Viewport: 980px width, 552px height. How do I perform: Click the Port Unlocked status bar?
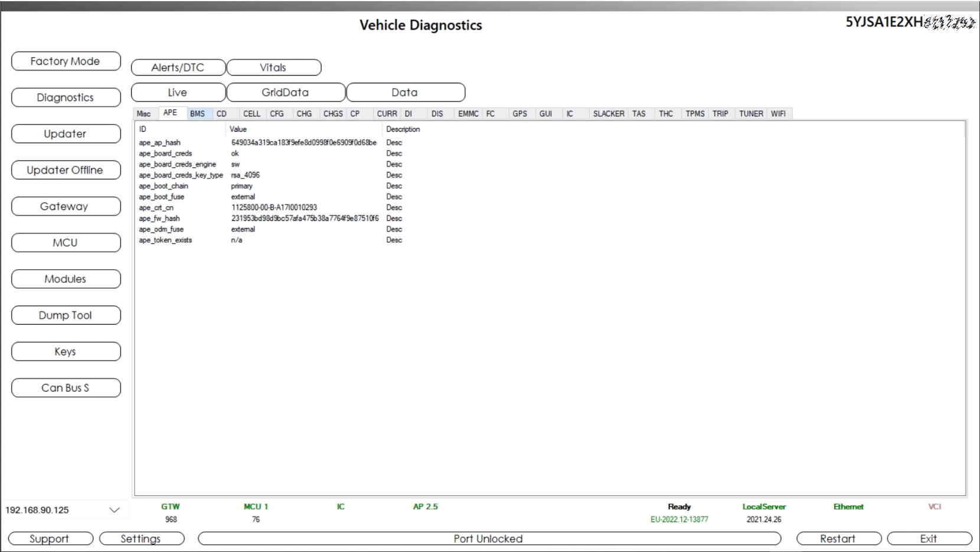tap(489, 539)
